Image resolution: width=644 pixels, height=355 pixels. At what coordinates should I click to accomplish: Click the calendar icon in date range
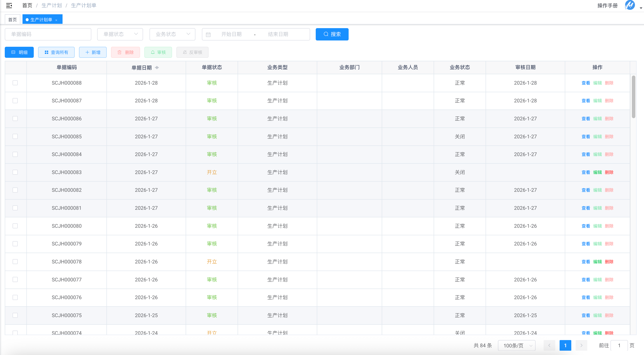click(x=208, y=34)
